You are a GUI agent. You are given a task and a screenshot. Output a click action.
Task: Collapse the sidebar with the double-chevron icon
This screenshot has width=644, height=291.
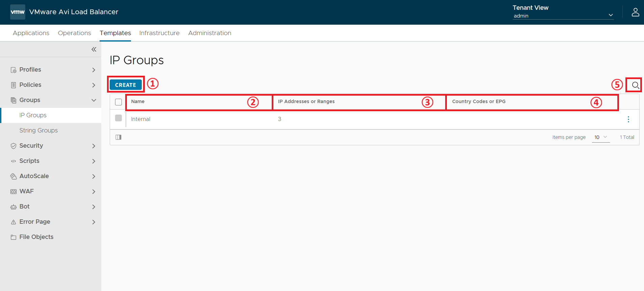(94, 49)
